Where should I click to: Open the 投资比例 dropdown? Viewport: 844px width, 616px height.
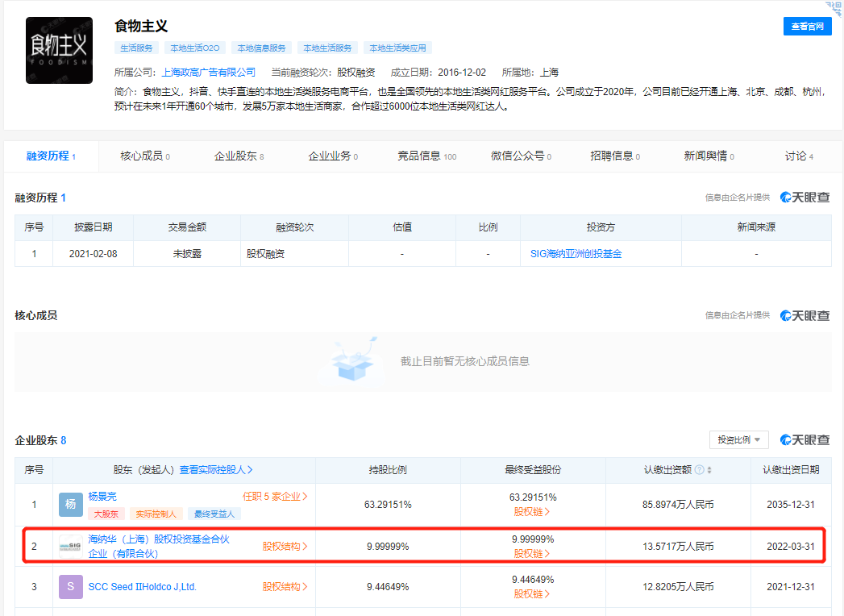click(738, 439)
